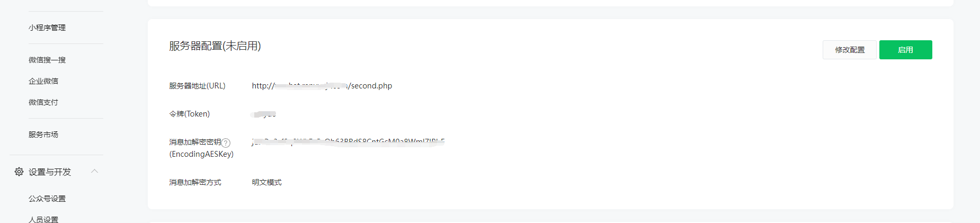The height and width of the screenshot is (223, 980).
Task: Click the 修改配置 button
Action: 850,50
